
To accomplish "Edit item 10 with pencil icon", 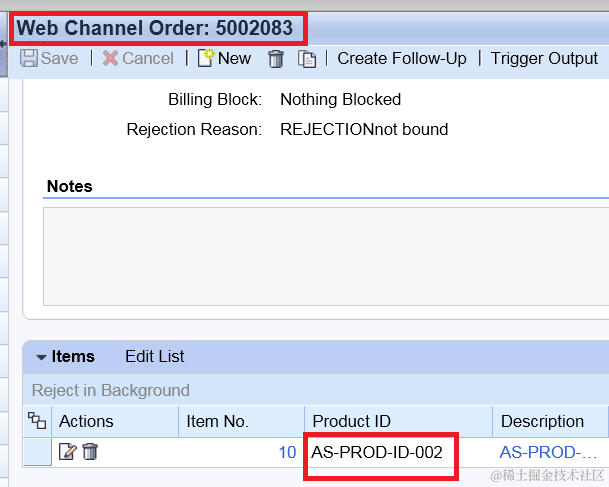I will click(68, 452).
